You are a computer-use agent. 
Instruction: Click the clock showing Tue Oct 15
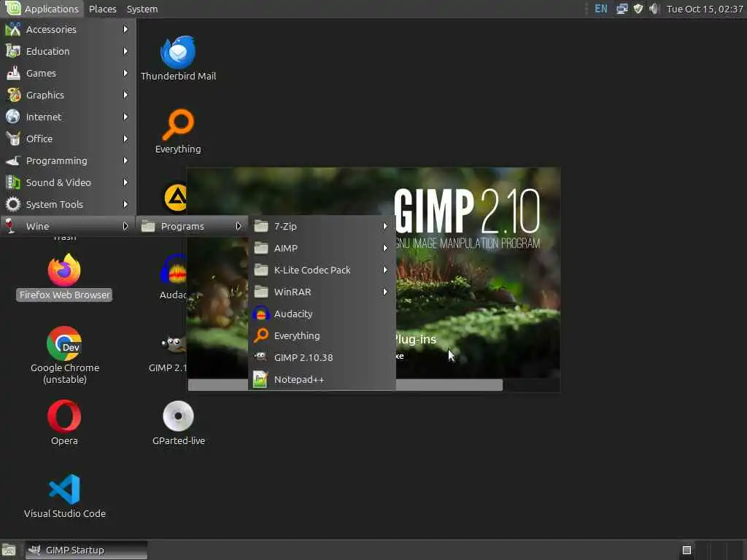point(704,9)
